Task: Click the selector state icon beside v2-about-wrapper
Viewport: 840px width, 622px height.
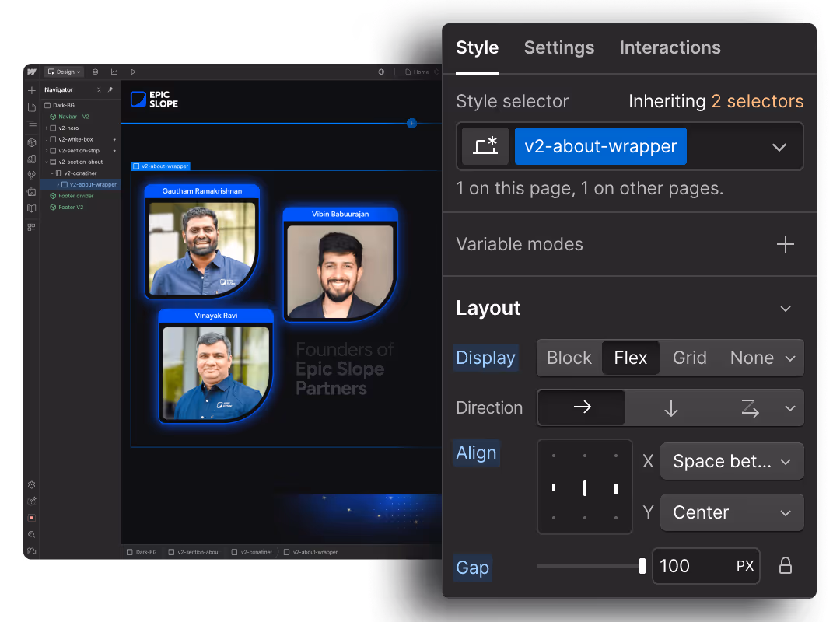Action: pos(485,146)
